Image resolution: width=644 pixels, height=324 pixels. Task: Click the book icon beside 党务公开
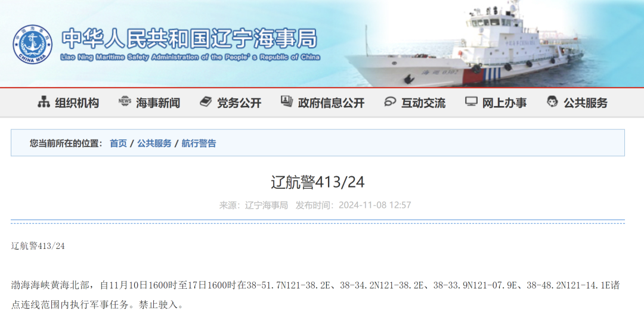point(206,101)
